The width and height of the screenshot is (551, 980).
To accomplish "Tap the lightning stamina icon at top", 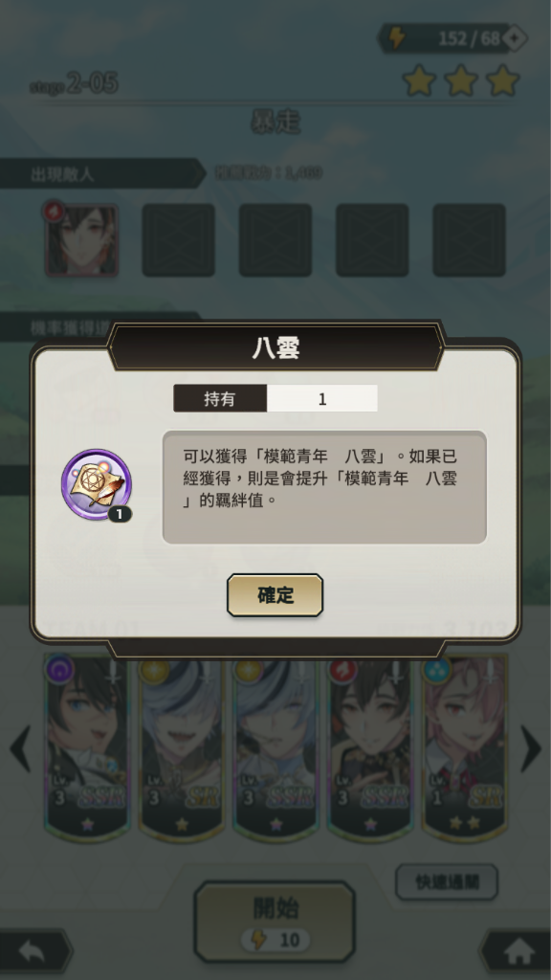I will (x=397, y=38).
